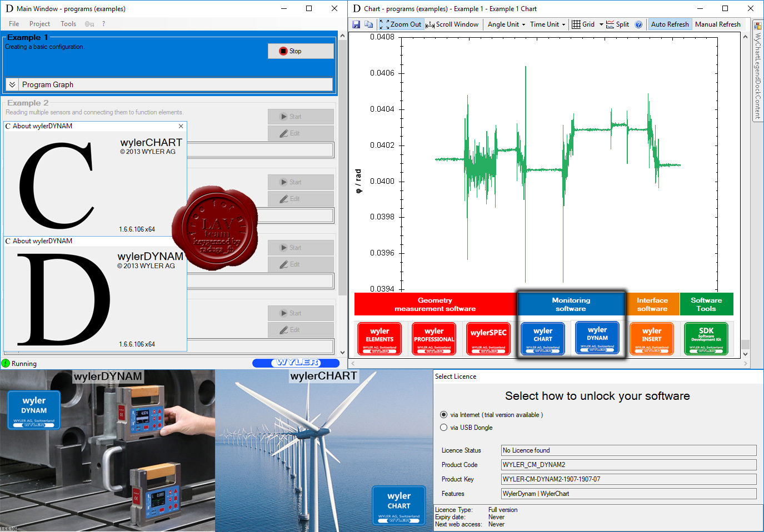Open the Time Unit dropdown
The width and height of the screenshot is (764, 532).
tap(547, 24)
